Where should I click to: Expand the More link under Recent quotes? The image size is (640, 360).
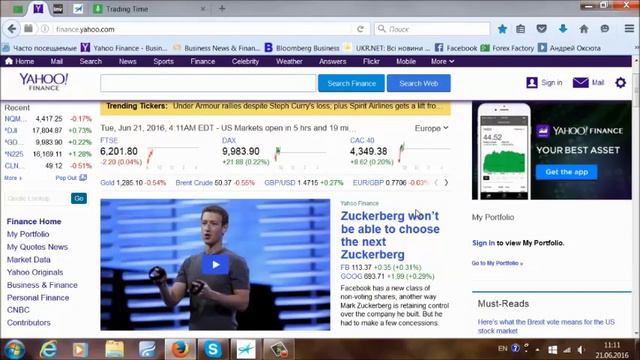[13, 178]
